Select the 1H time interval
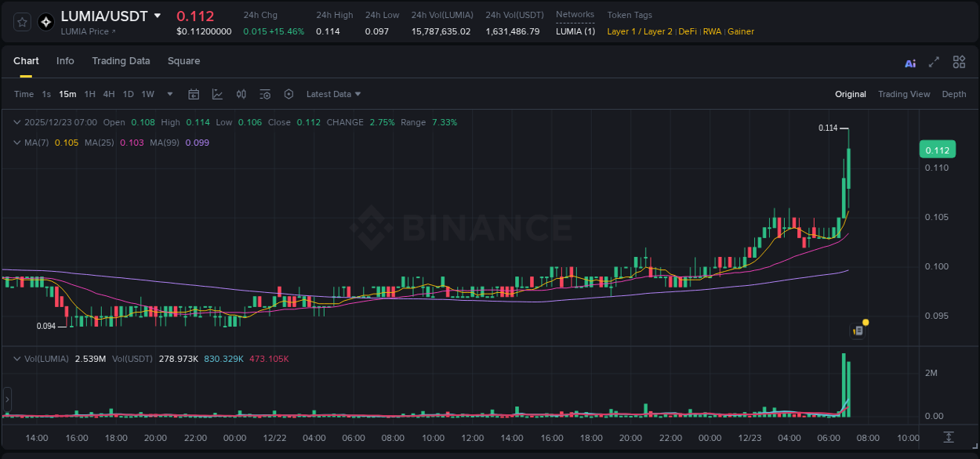980x459 pixels. (90, 94)
